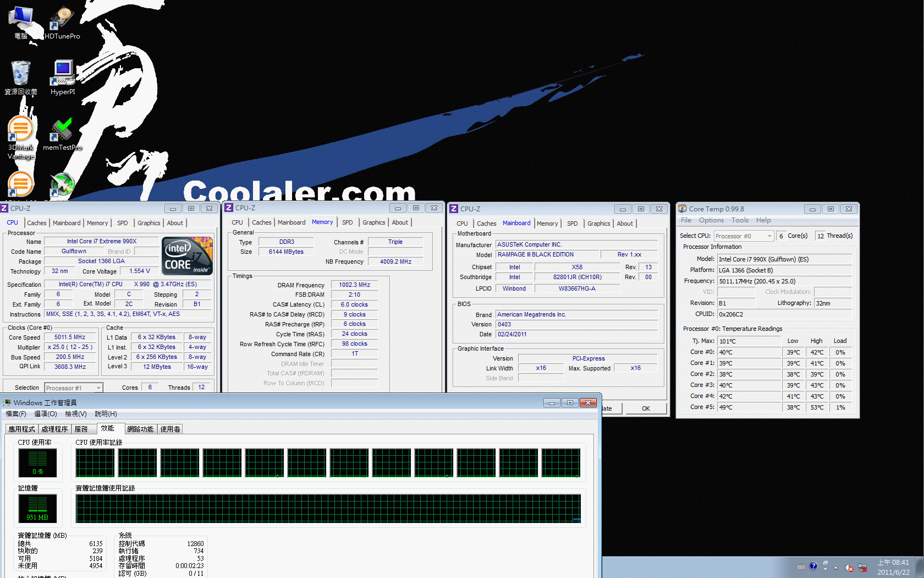Click the Intel Core i7 inside logo

(x=187, y=255)
